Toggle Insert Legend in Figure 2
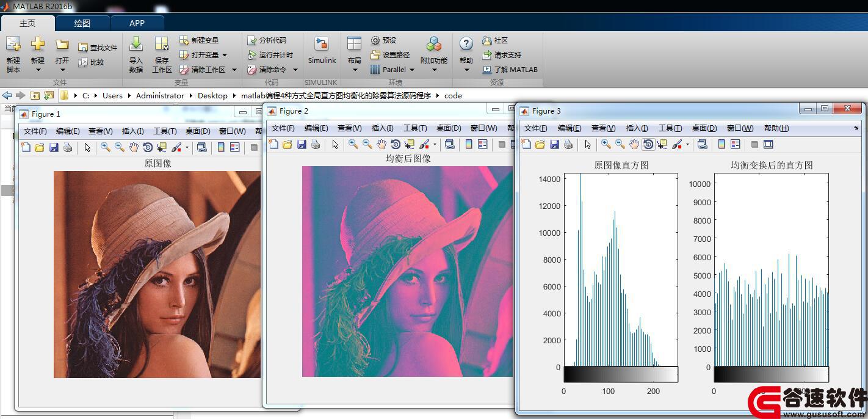Viewport: 868px width, 419px height. [x=483, y=144]
